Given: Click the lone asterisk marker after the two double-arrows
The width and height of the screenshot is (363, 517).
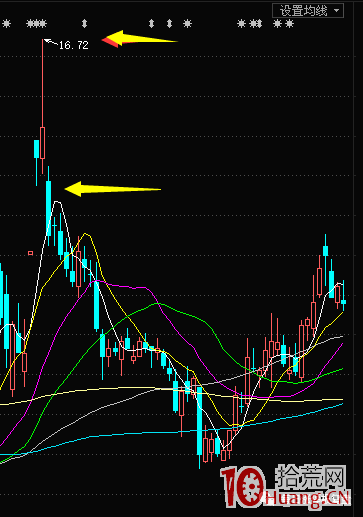Looking at the screenshot, I should pyautogui.click(x=188, y=24).
